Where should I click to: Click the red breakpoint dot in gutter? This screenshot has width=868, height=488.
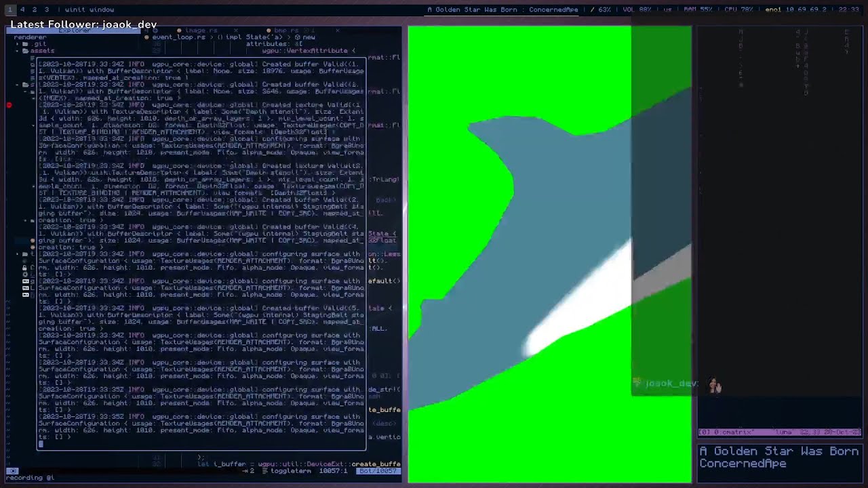[9, 105]
